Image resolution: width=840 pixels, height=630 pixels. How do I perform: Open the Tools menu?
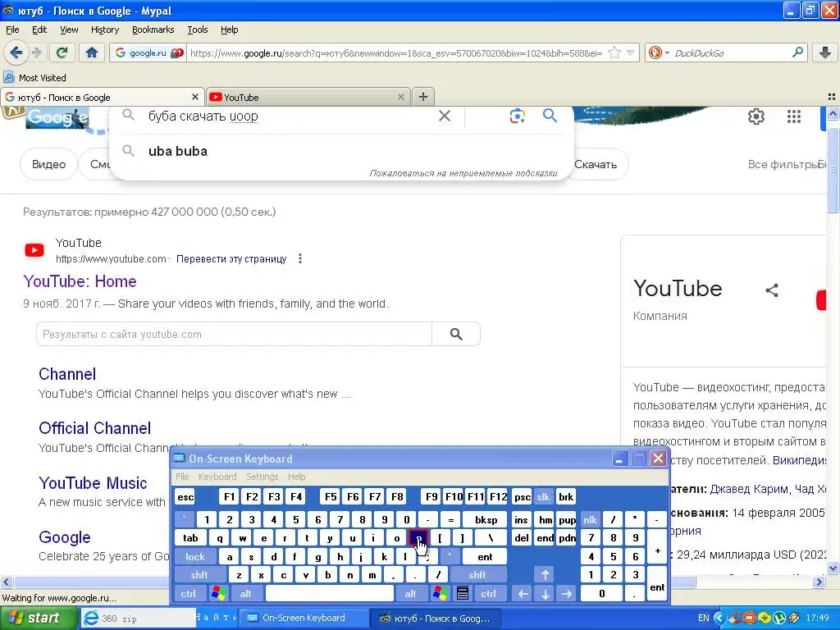(197, 30)
